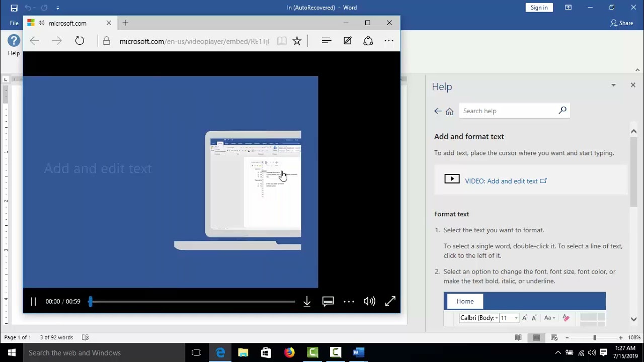Open the Windows Start menu
Screen dimensions: 644x362
pyautogui.click(x=12, y=352)
